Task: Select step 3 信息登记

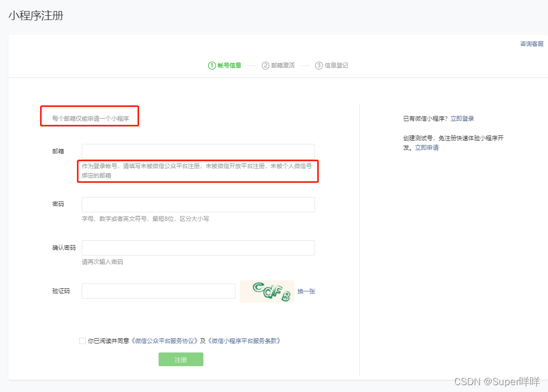Action: click(x=331, y=65)
